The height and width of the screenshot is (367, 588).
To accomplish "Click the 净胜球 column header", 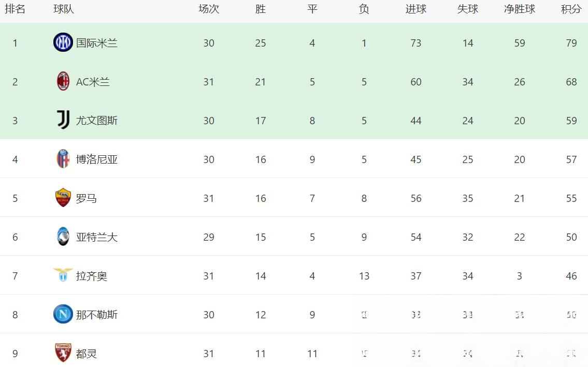I will (520, 9).
